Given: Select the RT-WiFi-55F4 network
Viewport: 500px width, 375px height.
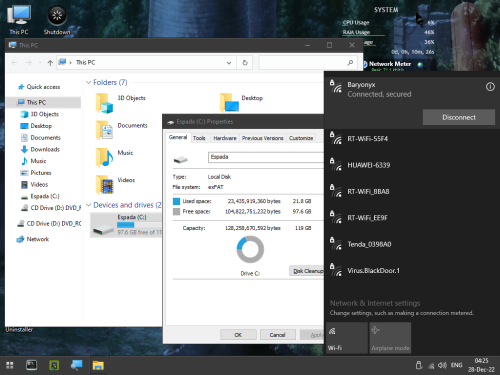Looking at the screenshot, I should pyautogui.click(x=412, y=139).
